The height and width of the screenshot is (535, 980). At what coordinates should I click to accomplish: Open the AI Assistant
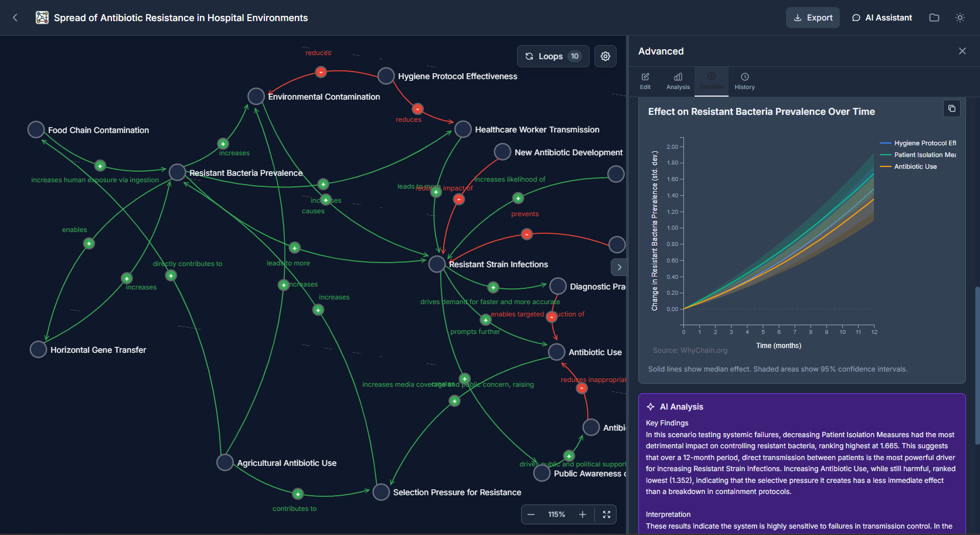click(882, 18)
